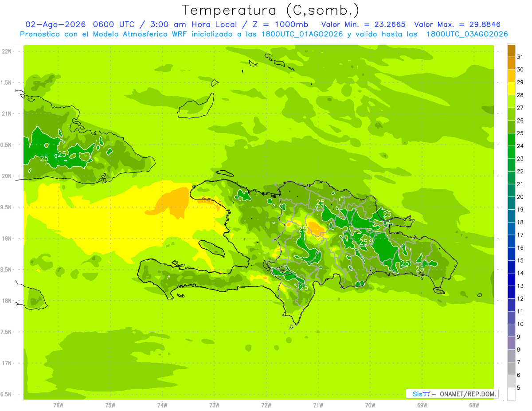Click the colorbar number label "18"
This screenshot has width=532, height=411.
tap(521, 222)
